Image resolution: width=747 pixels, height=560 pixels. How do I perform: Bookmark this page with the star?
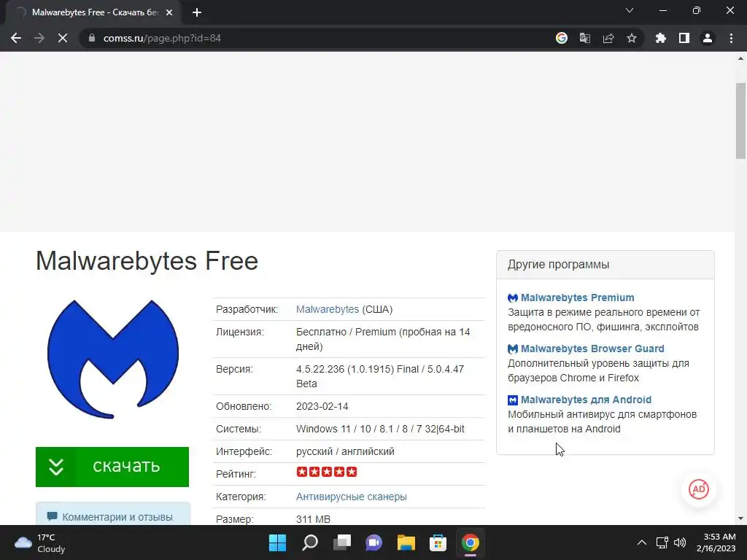tap(632, 38)
